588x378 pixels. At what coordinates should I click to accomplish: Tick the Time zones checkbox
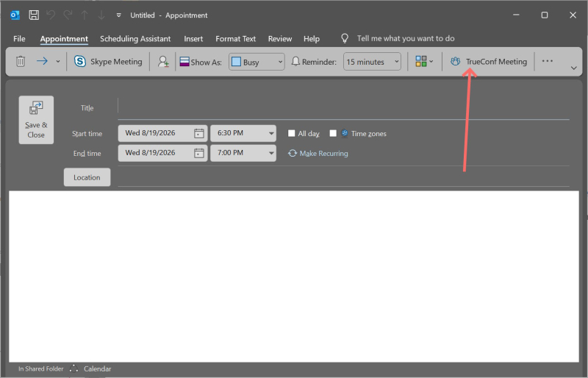(333, 133)
